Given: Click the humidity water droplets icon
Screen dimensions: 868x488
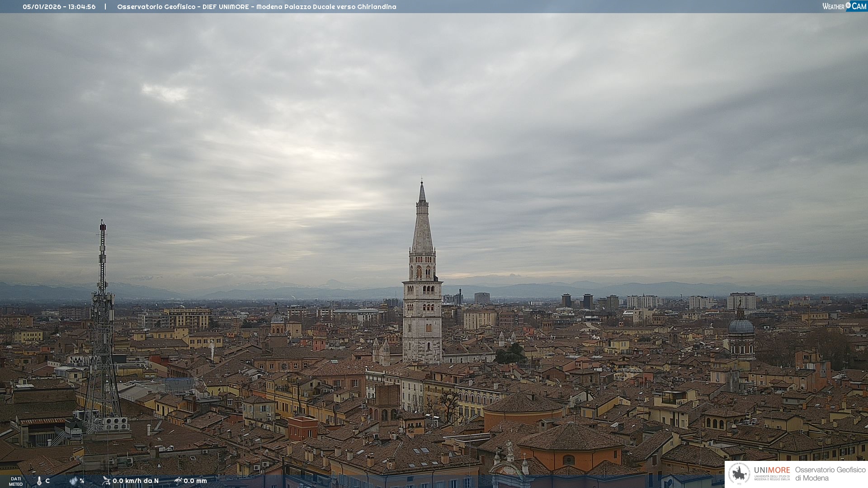Looking at the screenshot, I should (73, 481).
